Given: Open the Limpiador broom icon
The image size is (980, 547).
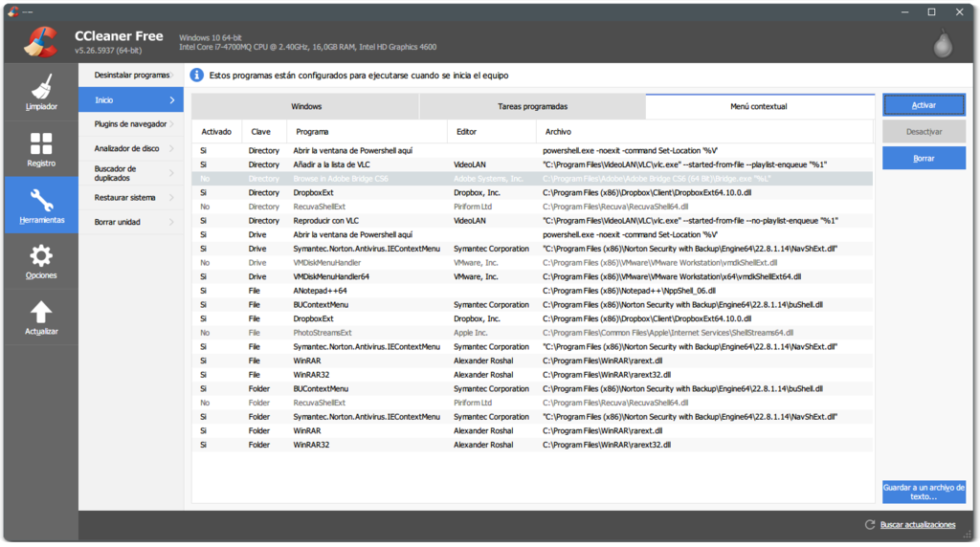Looking at the screenshot, I should pos(41,88).
